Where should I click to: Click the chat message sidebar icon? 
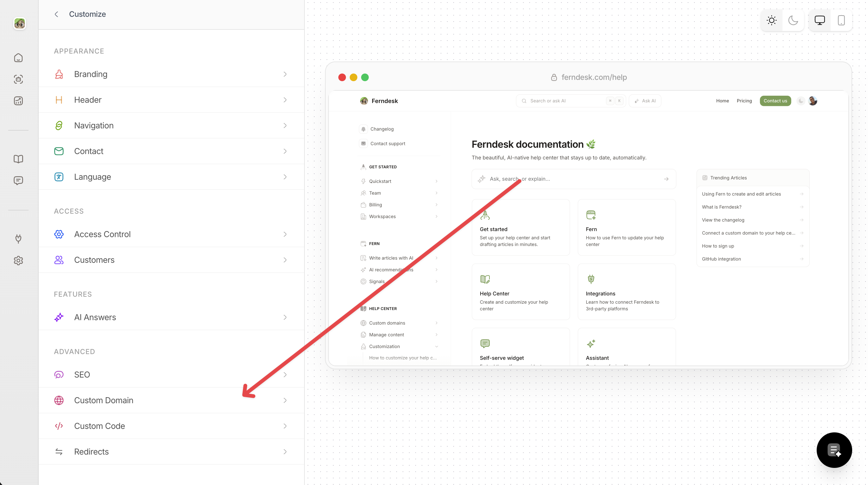18,180
